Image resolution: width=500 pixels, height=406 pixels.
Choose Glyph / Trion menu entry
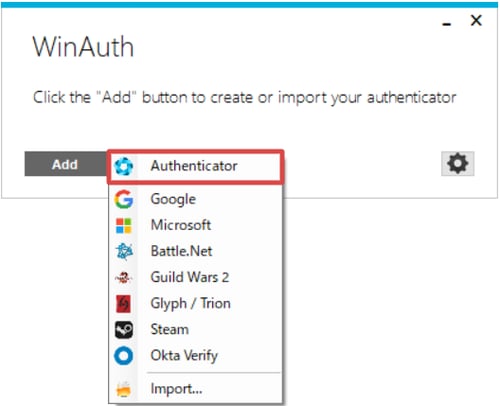point(196,304)
